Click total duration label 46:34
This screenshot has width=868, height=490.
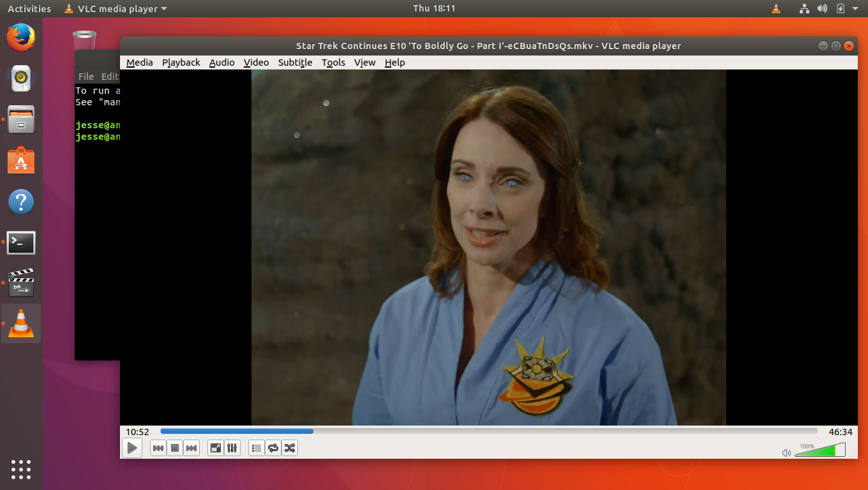click(841, 432)
